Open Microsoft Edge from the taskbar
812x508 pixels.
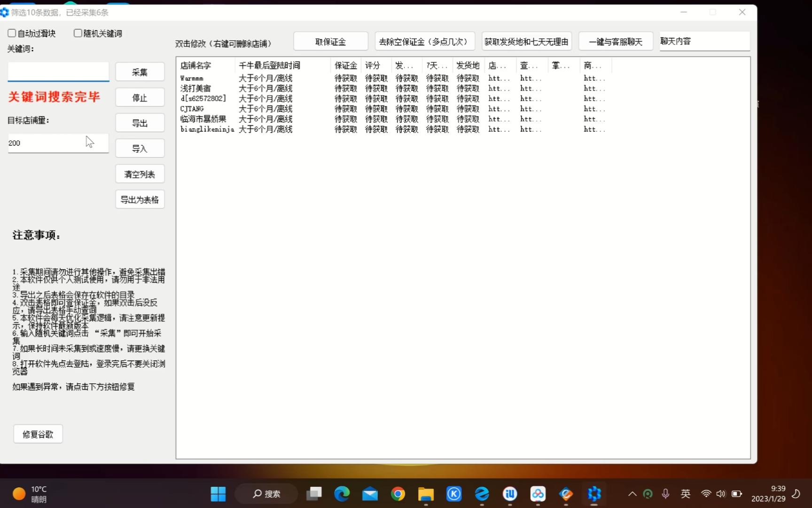pos(342,494)
